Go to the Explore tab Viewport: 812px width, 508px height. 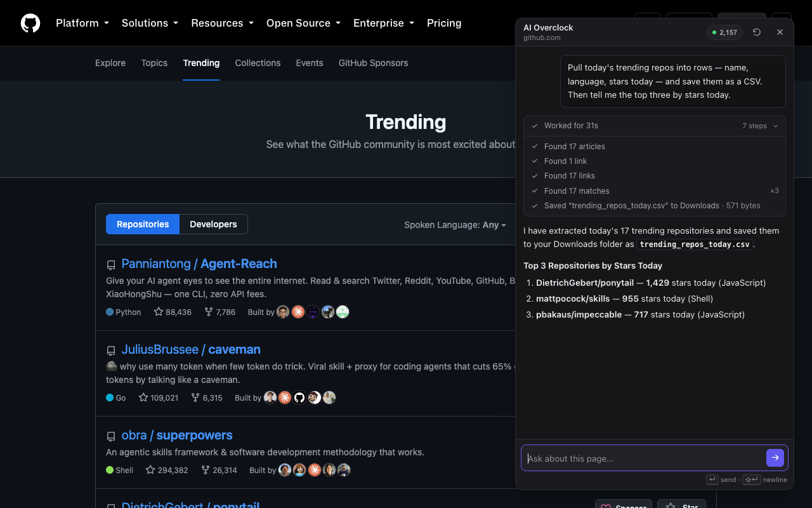pyautogui.click(x=110, y=63)
